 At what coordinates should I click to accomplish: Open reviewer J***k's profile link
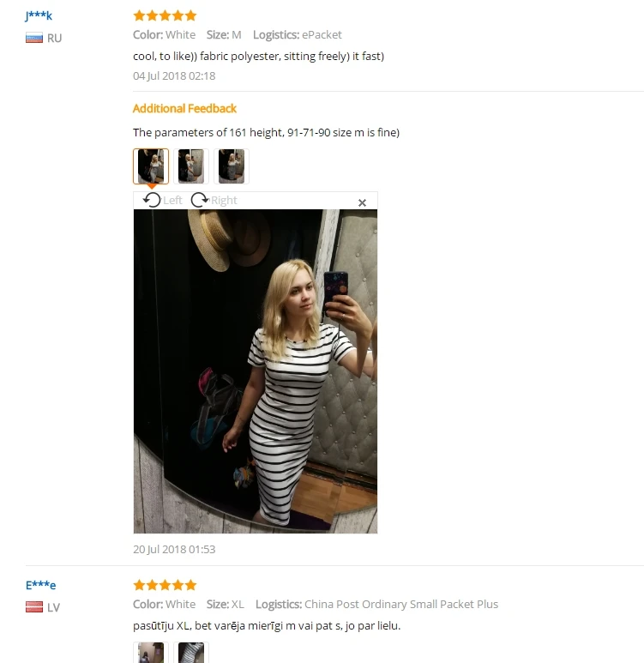(39, 15)
